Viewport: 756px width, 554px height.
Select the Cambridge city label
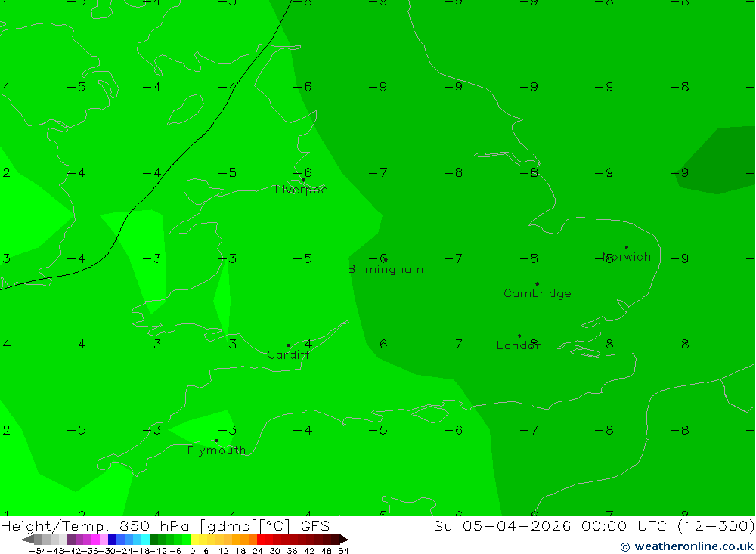(x=537, y=294)
